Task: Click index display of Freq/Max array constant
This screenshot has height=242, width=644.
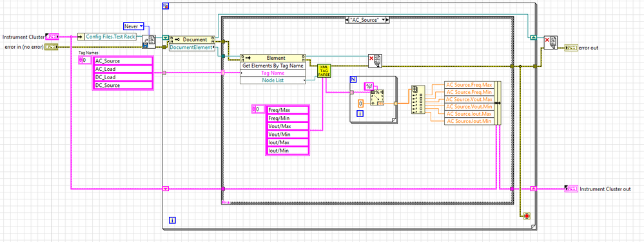Action: point(258,109)
